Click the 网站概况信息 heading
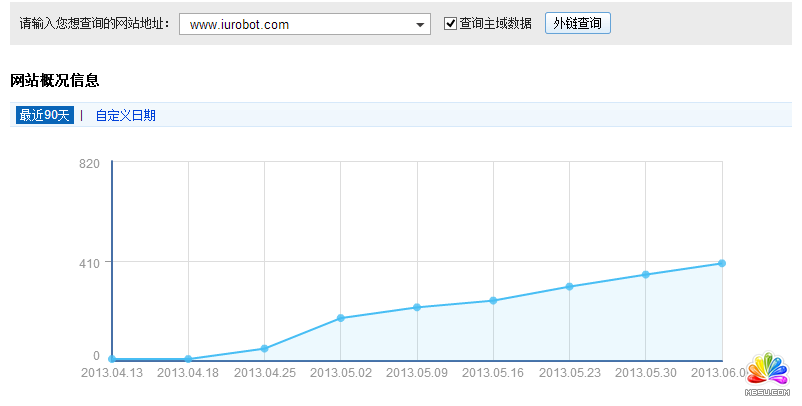 [x=54, y=80]
